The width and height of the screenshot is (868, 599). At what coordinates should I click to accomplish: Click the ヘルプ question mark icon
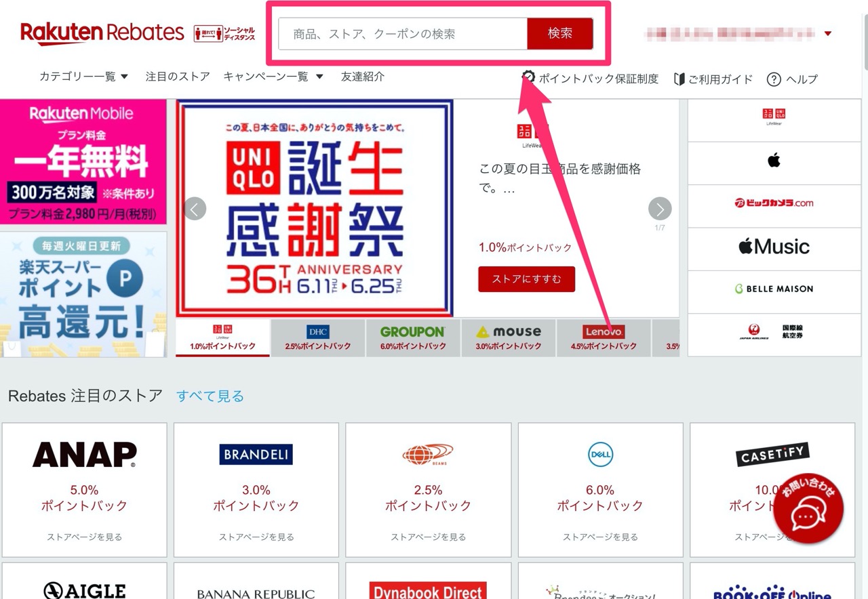click(774, 79)
